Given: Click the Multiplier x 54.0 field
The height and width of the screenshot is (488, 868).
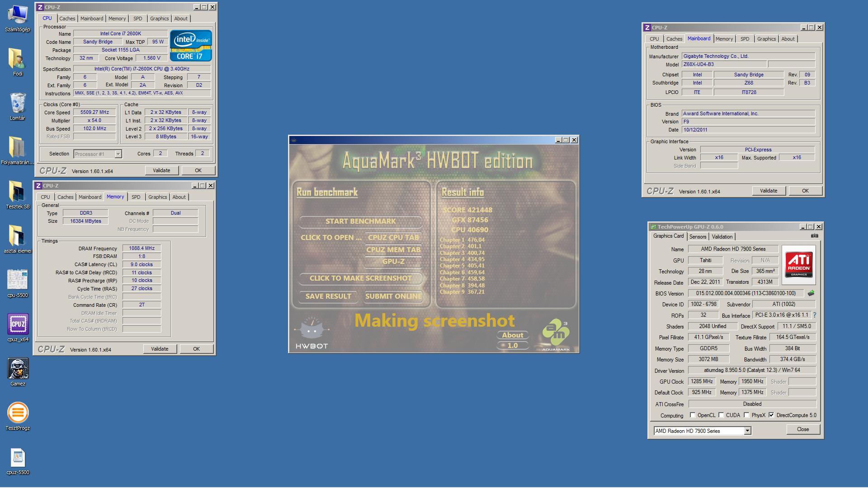Looking at the screenshot, I should (x=95, y=121).
